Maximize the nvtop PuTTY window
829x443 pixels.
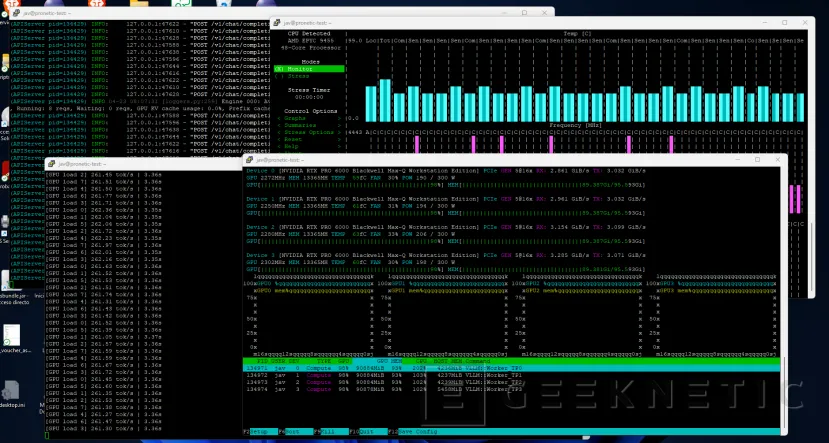pyautogui.click(x=757, y=160)
